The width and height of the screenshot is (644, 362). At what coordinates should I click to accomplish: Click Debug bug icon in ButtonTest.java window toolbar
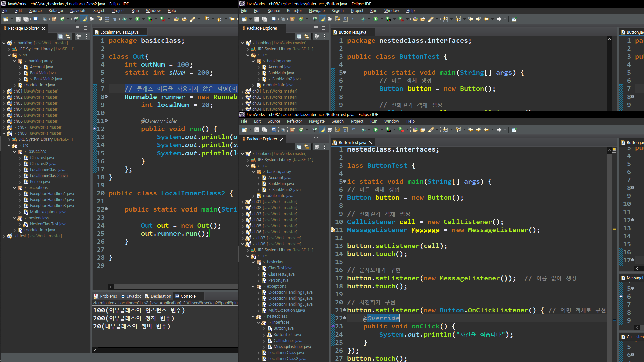click(x=363, y=130)
